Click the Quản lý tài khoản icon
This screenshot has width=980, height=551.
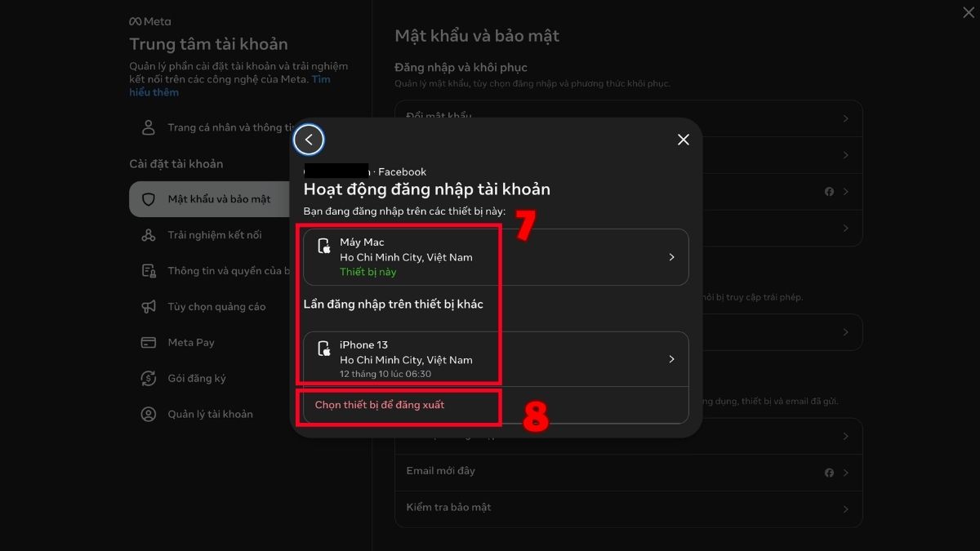click(148, 415)
